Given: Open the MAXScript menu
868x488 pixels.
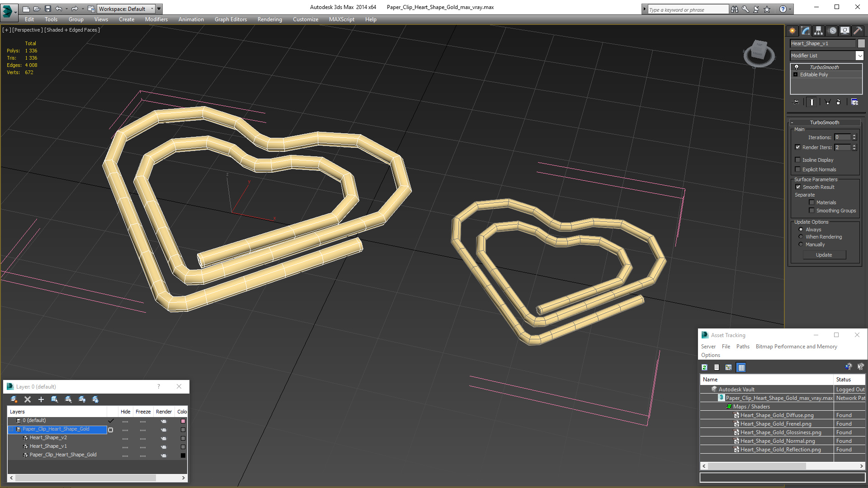Looking at the screenshot, I should coord(341,19).
